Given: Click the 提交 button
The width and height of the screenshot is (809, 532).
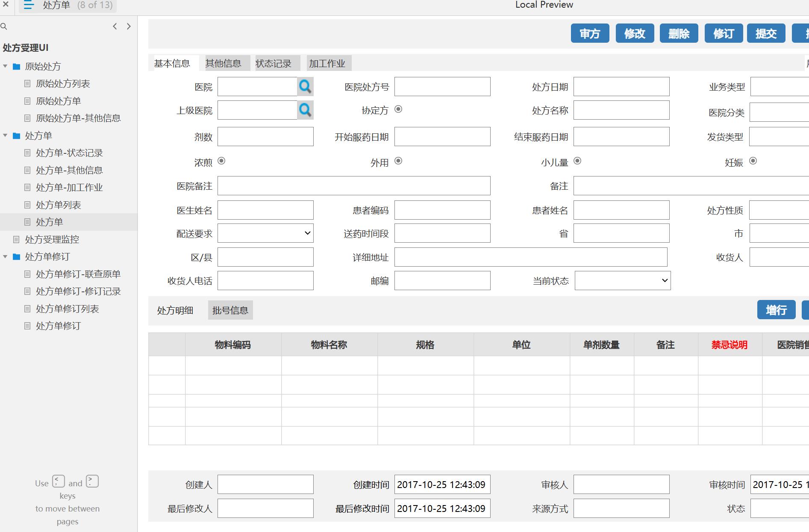Looking at the screenshot, I should coord(766,33).
